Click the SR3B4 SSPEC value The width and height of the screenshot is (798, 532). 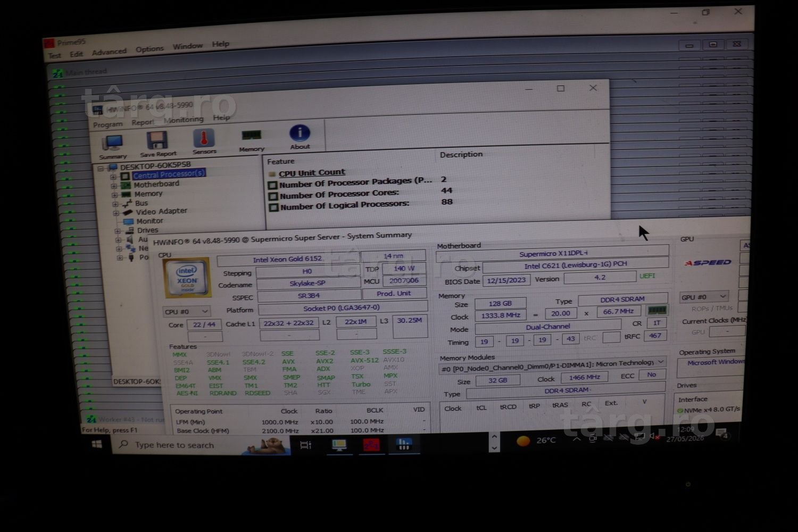(309, 296)
